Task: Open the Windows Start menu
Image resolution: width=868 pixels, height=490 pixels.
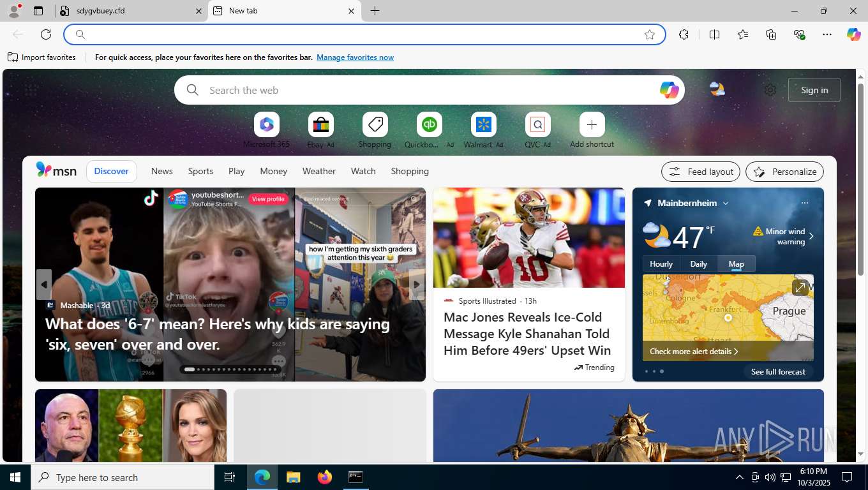Action: [x=15, y=477]
